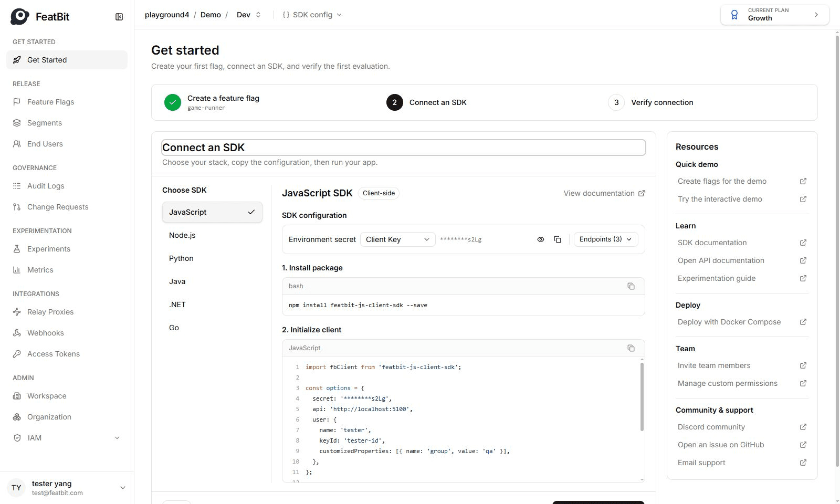The height and width of the screenshot is (504, 840).
Task: Open the tester yang account menu chevron
Action: click(x=123, y=488)
